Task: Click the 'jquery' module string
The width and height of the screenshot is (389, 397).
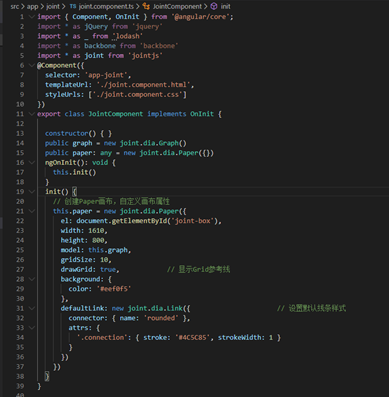Action: point(148,26)
